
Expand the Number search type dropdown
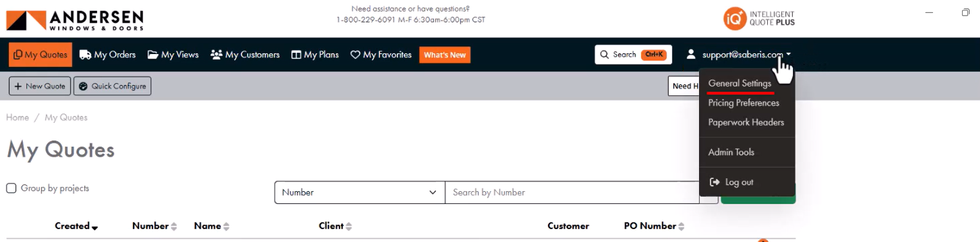(x=359, y=192)
